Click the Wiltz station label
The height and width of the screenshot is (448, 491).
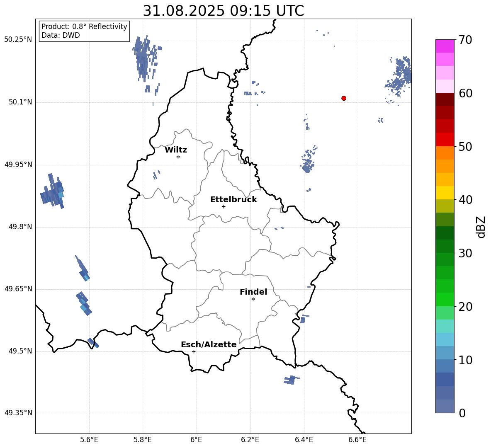click(176, 150)
